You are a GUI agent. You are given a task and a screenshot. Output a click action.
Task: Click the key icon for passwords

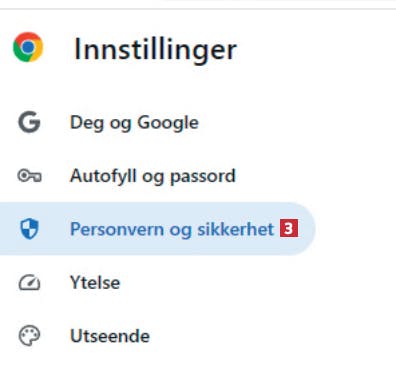[29, 176]
